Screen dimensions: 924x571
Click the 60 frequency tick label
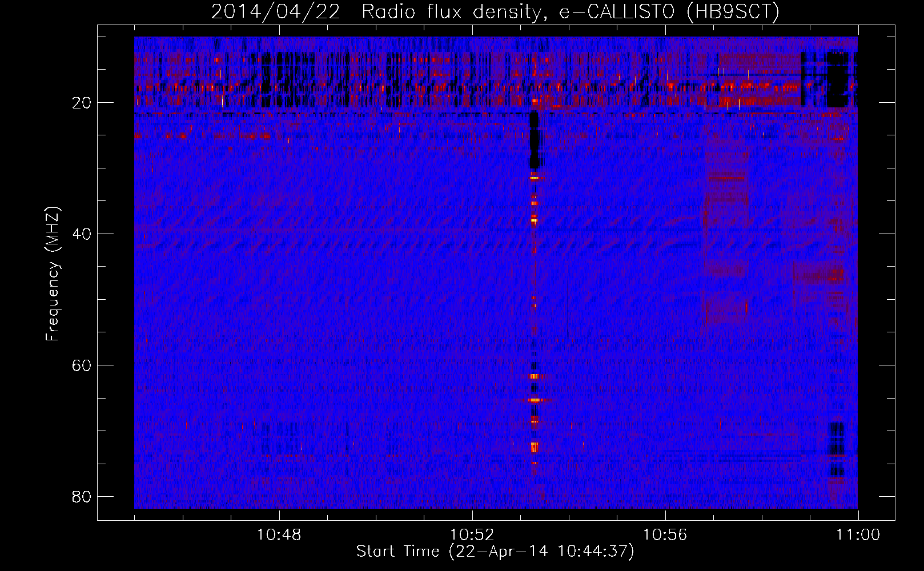[x=82, y=365]
